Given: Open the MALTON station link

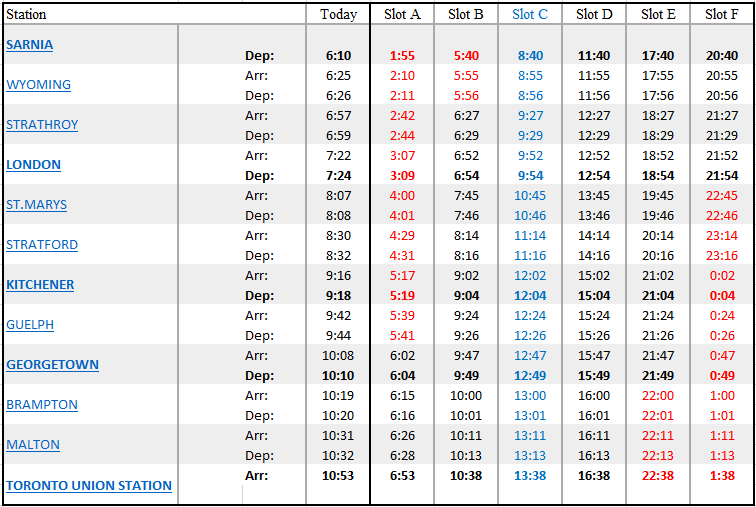Looking at the screenshot, I should pyautogui.click(x=33, y=445).
